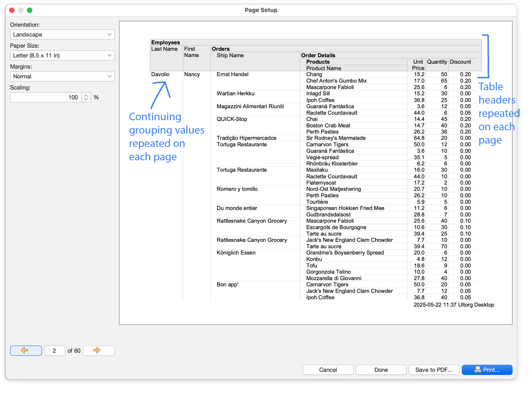Viewport: 532px width, 395px height.
Task: Click the Wartian Herkku ship name
Action: [x=235, y=93]
